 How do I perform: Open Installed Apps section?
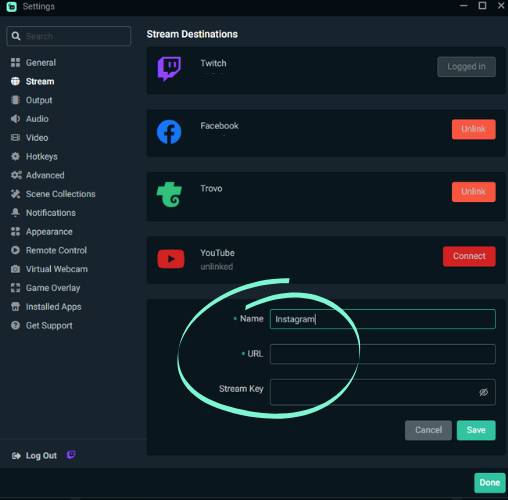53,307
